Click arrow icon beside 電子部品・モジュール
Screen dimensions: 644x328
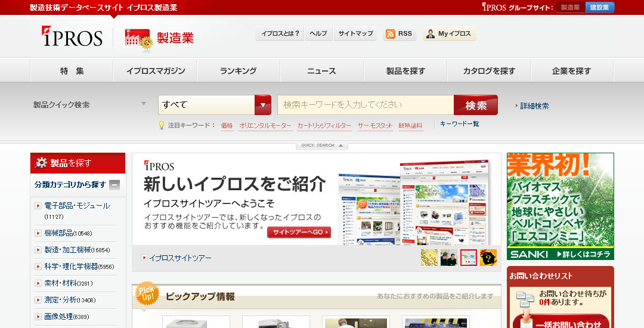(38, 206)
